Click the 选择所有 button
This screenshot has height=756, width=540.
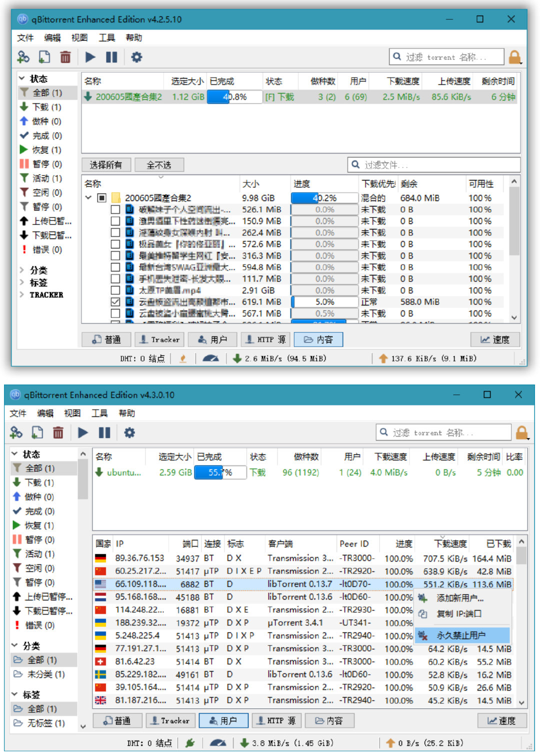tap(106, 165)
